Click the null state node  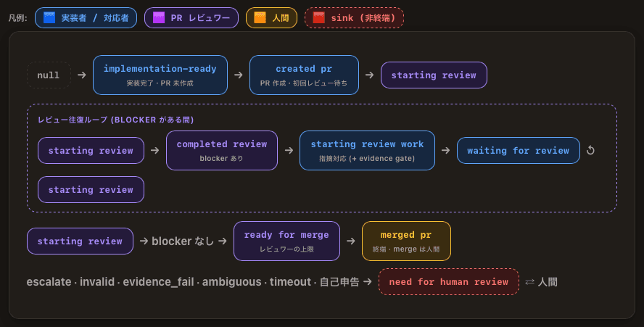point(49,75)
